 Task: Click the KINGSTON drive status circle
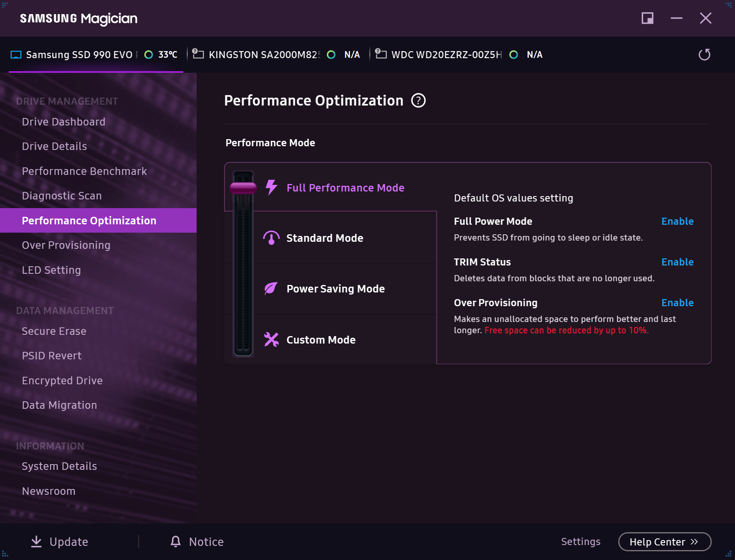click(331, 55)
